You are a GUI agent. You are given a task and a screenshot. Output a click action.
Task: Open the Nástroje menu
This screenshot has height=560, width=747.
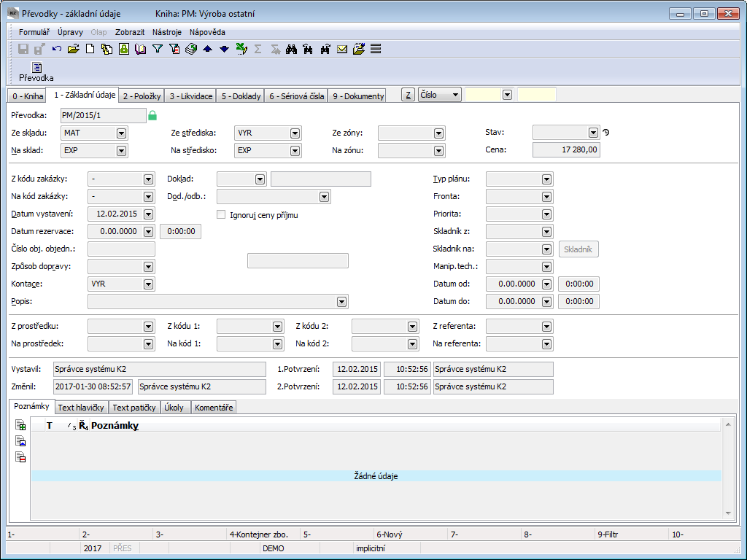click(167, 32)
